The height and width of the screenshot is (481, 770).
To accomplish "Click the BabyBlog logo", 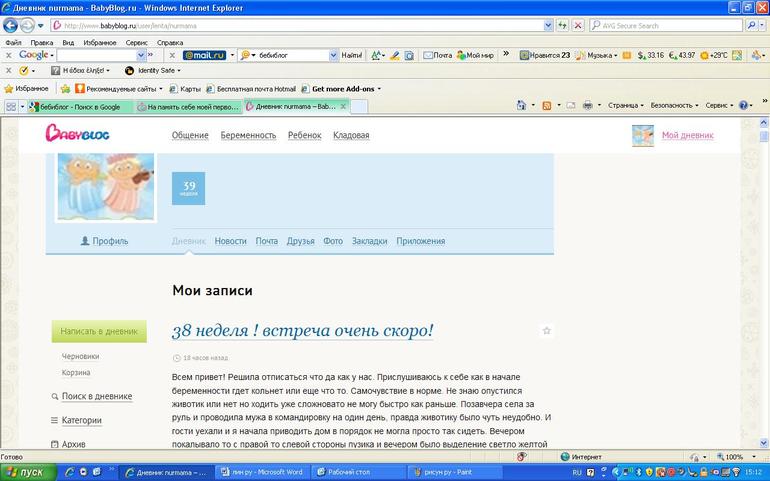I will click(x=77, y=134).
